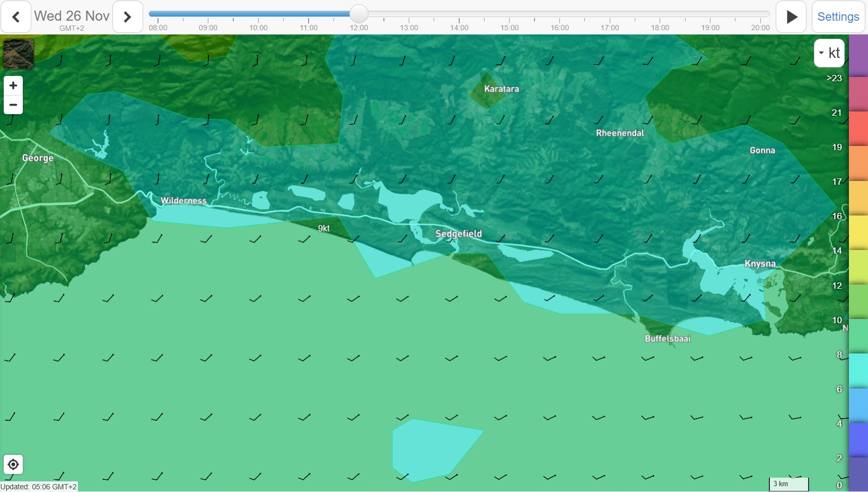868x492 pixels.
Task: Advance to next day arrow
Action: (x=127, y=17)
